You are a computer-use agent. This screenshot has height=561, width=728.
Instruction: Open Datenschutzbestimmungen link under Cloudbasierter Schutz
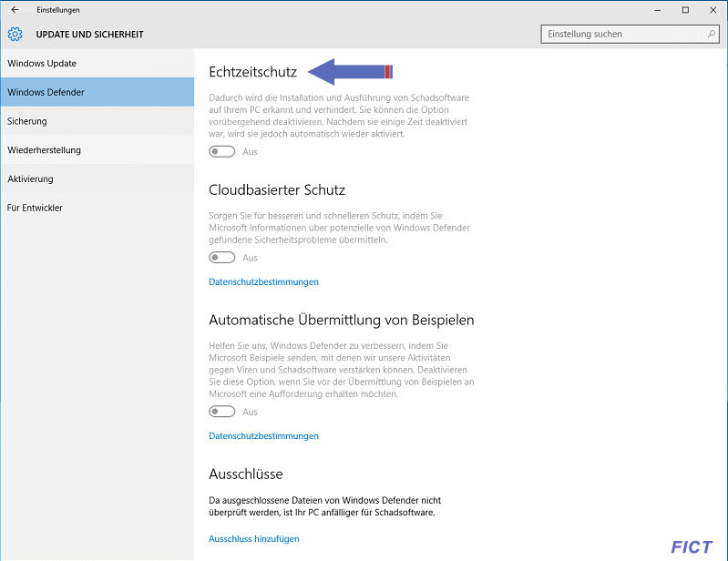263,281
